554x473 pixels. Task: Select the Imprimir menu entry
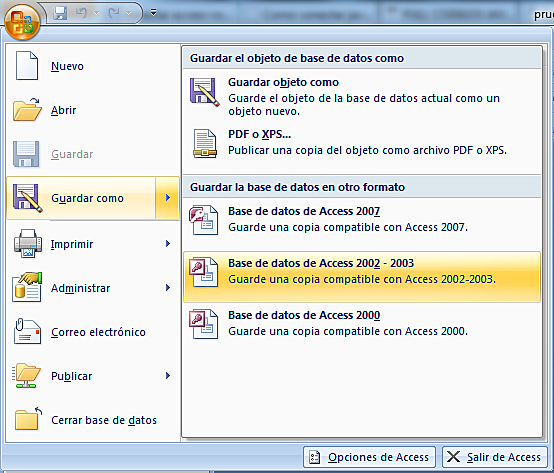coord(93,244)
